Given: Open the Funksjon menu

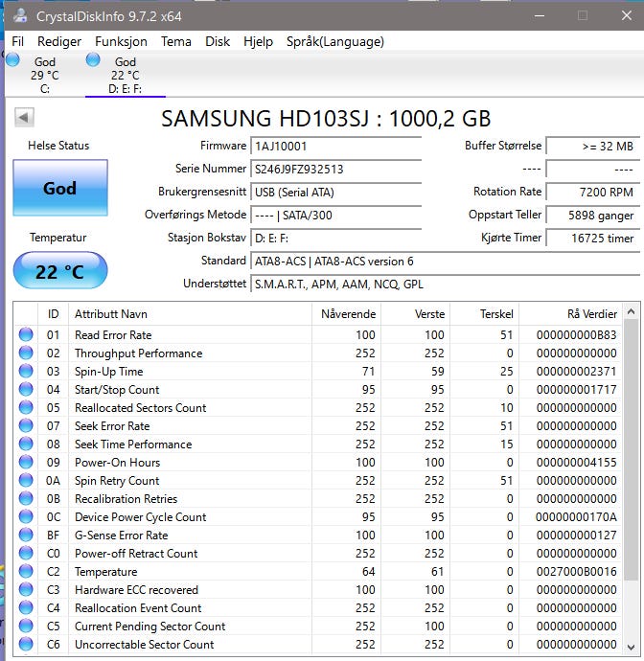Looking at the screenshot, I should [x=121, y=41].
